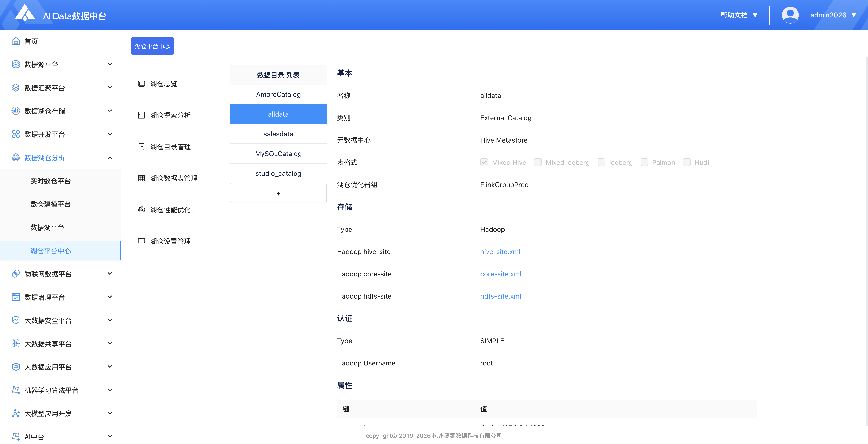Image resolution: width=868 pixels, height=444 pixels.
Task: Add a new catalog with plus button
Action: click(278, 193)
